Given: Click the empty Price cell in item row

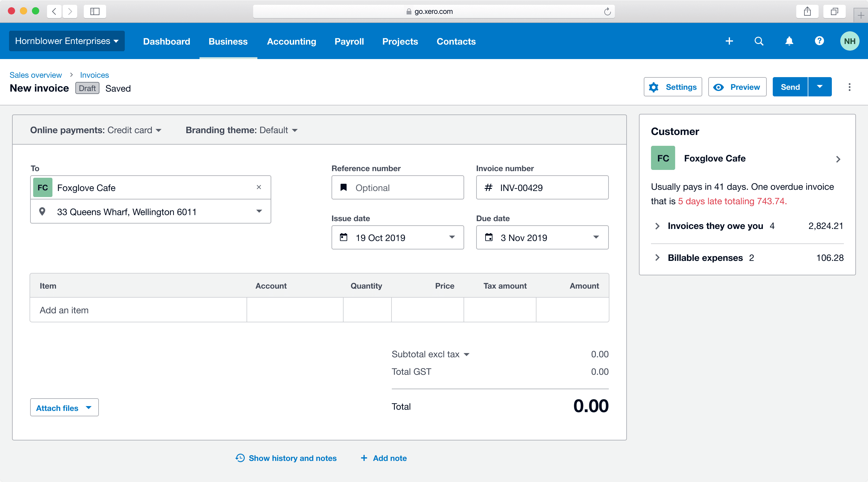Looking at the screenshot, I should 428,310.
